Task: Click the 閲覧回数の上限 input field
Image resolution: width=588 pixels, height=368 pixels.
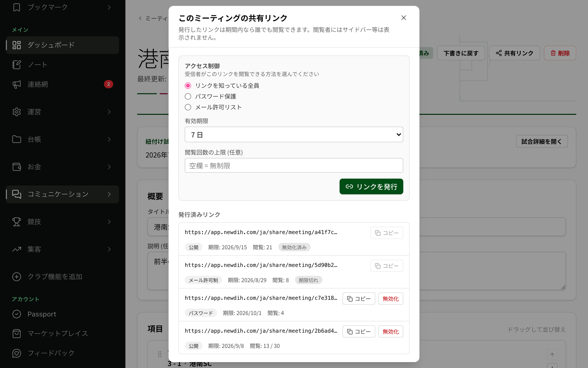Action: point(294,165)
